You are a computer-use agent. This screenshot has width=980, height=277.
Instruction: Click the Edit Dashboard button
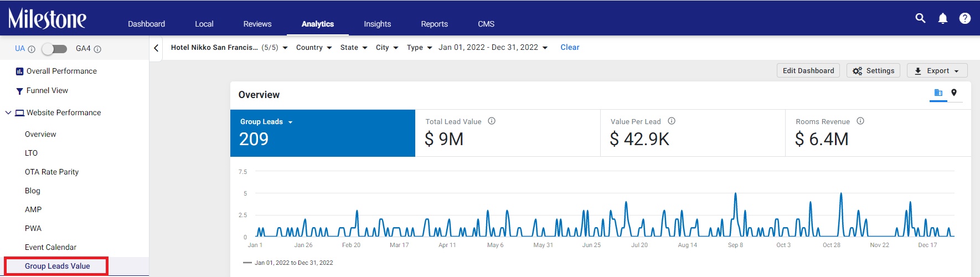click(x=808, y=70)
